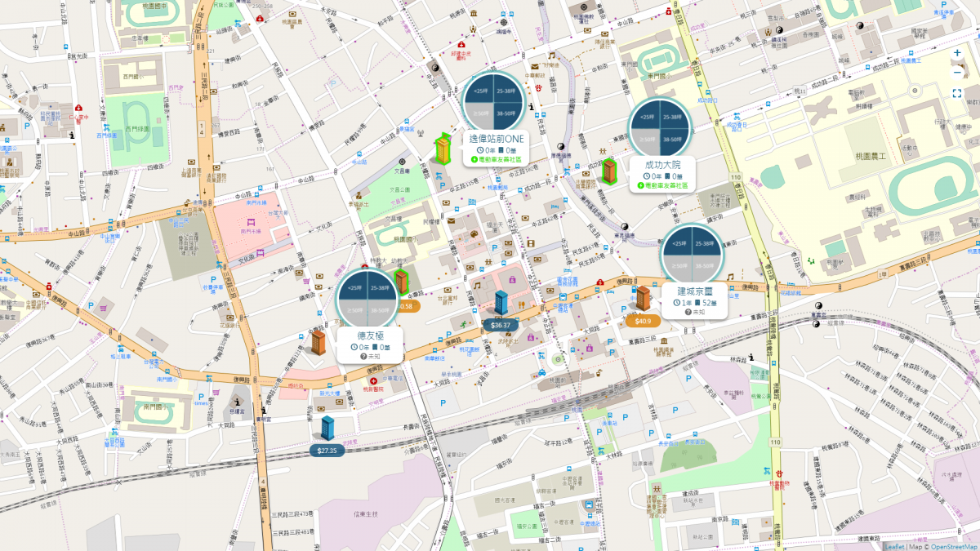
Task: Open the 建城京璽 property title
Action: point(695,291)
